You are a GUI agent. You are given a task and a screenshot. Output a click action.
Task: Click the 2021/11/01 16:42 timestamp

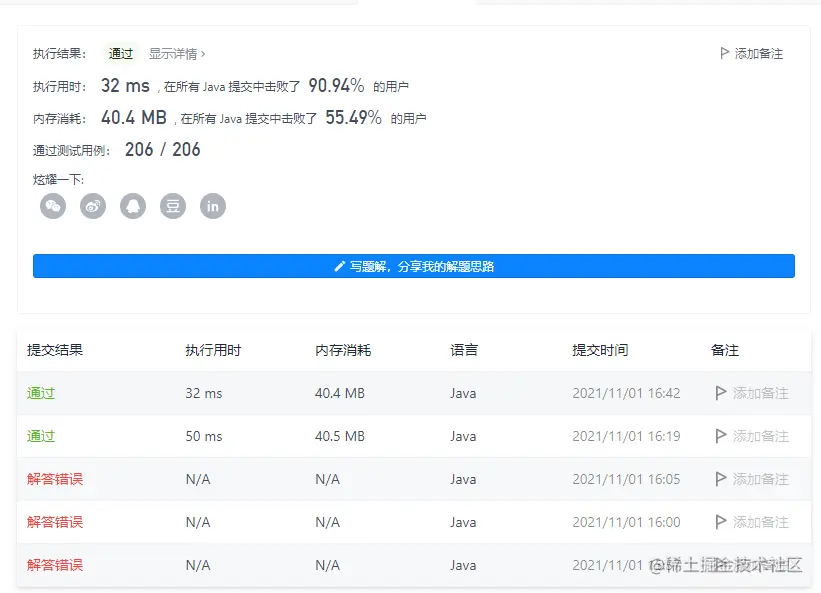pos(626,393)
